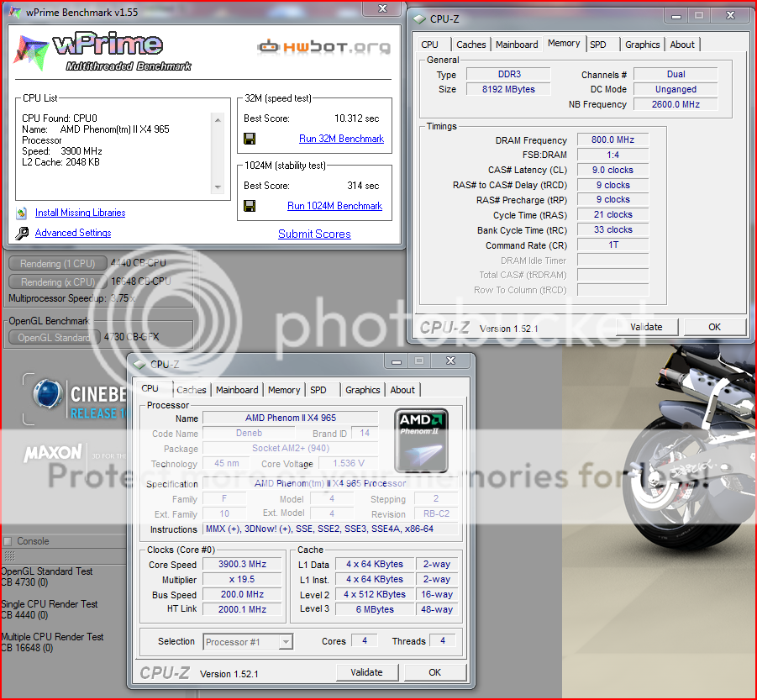Click Validate in lower CPU-Z window
The image size is (757, 700).
point(366,672)
